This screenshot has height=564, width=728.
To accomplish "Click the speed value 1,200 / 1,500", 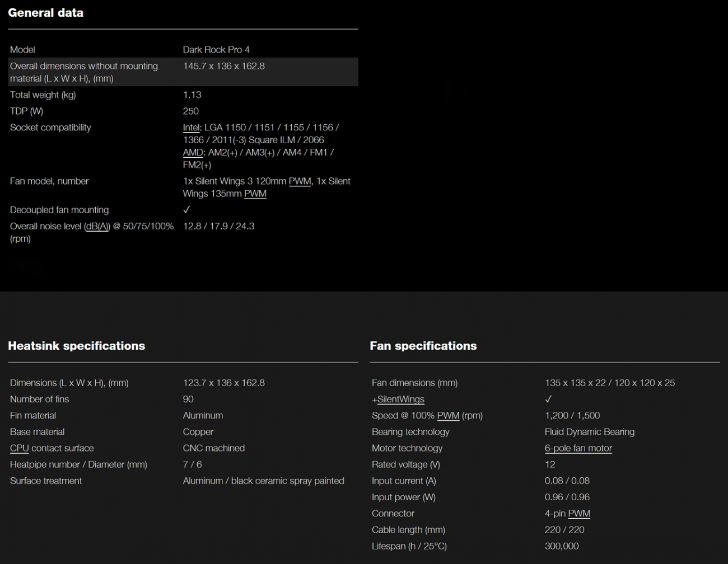I will coord(572,416).
